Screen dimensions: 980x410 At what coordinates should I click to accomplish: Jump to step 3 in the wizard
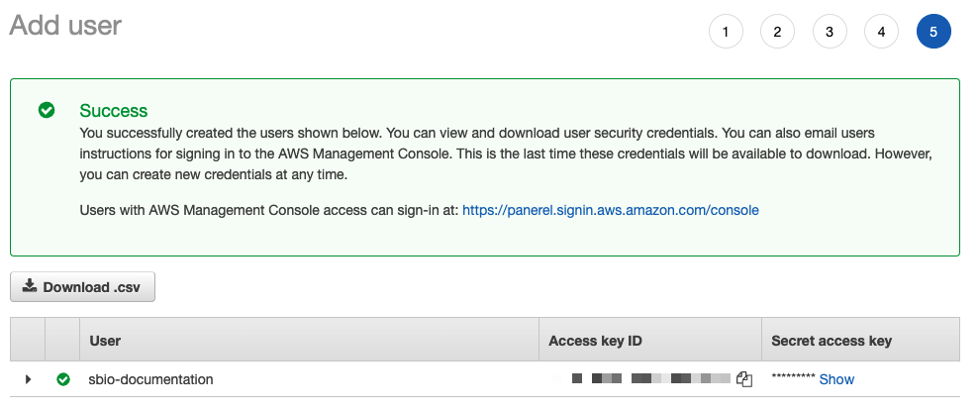click(x=830, y=32)
